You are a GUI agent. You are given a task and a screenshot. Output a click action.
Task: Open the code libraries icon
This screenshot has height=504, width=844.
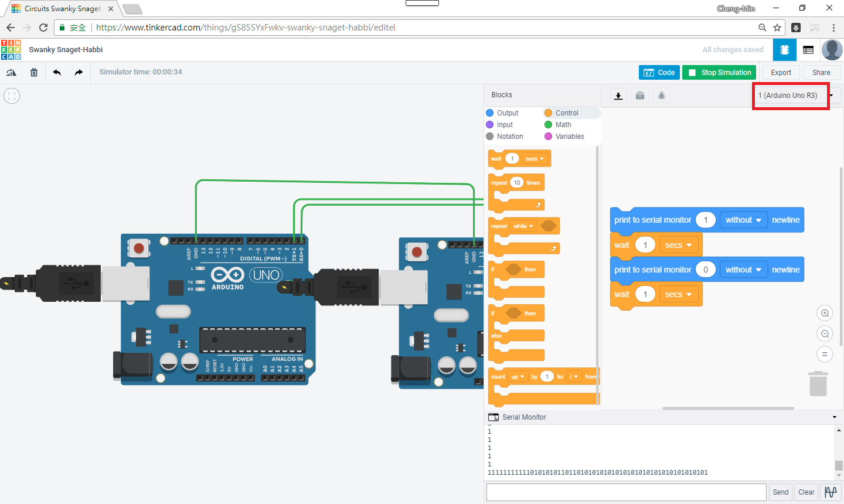click(x=639, y=95)
